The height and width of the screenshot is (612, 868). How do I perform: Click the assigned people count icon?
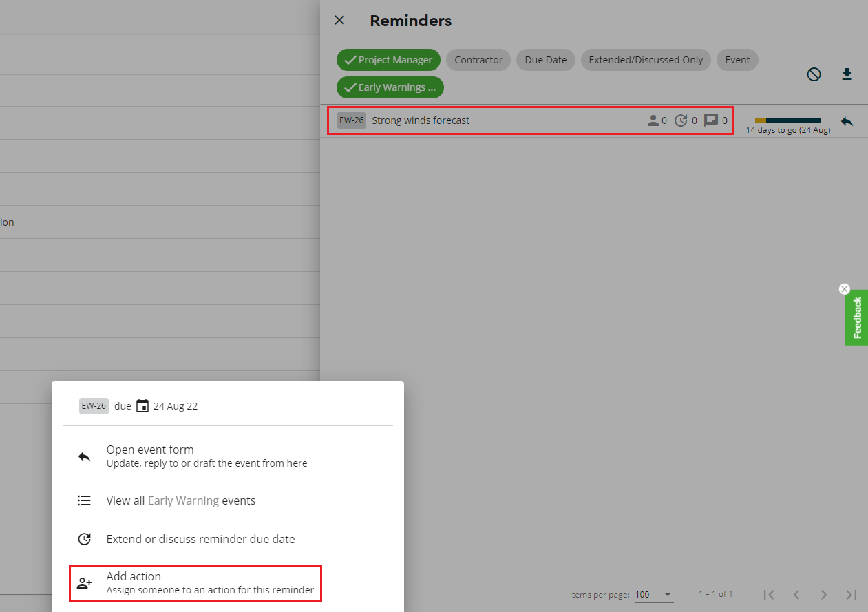point(653,120)
